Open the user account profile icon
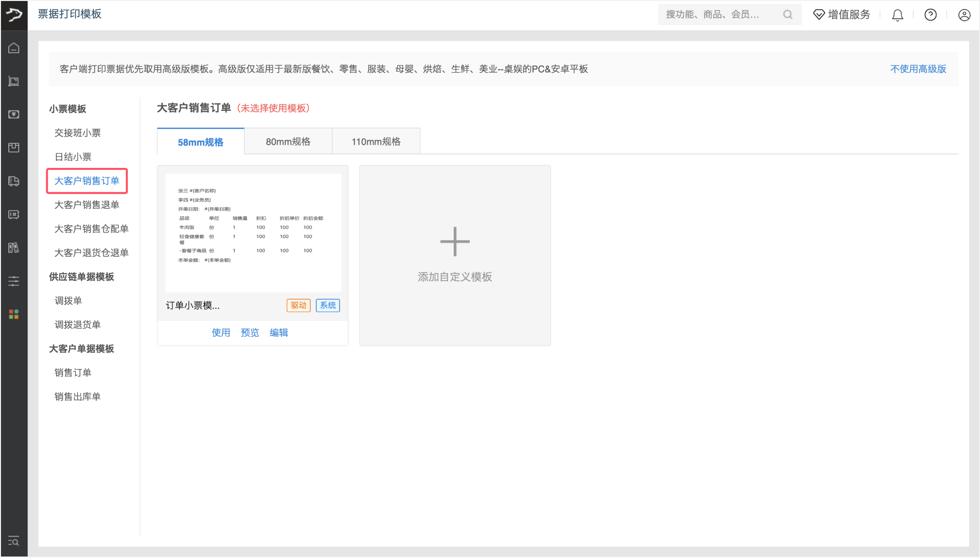The height and width of the screenshot is (558, 980). point(964,15)
